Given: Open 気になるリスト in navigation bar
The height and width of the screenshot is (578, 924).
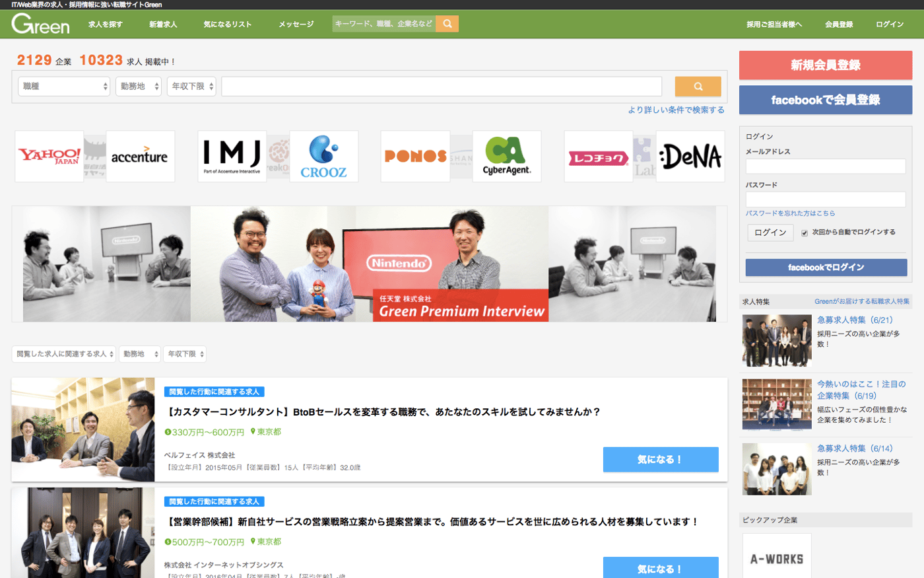Looking at the screenshot, I should (x=228, y=24).
